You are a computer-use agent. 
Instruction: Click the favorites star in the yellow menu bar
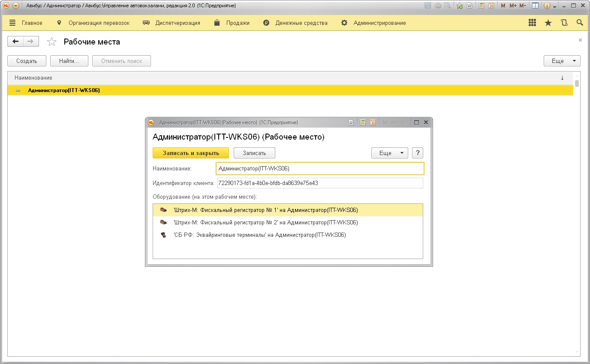pos(548,23)
